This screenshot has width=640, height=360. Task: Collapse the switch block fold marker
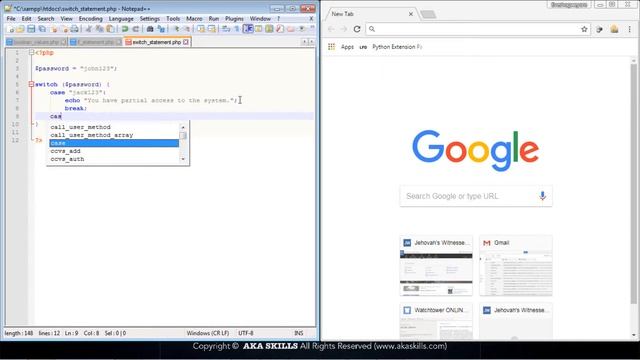coord(31,84)
